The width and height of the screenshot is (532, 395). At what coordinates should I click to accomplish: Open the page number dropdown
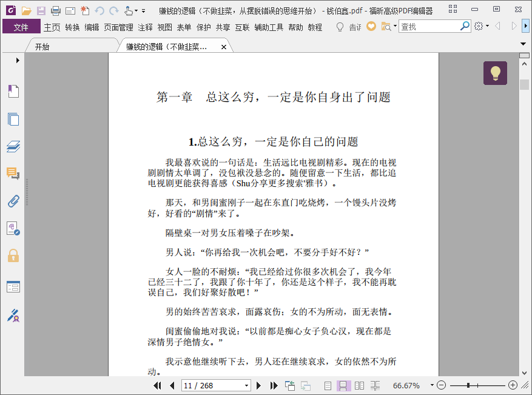(x=246, y=385)
